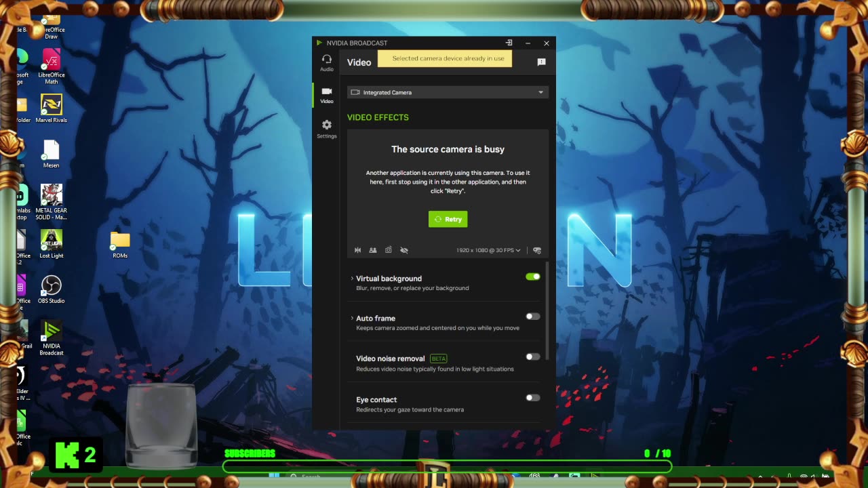Image resolution: width=868 pixels, height=488 pixels.
Task: Click the green Retry button
Action: [448, 219]
